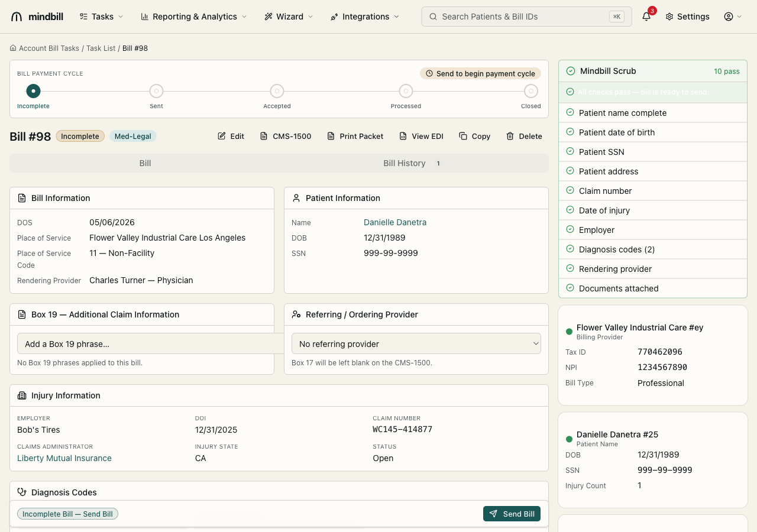
Task: Open the Wizard menu
Action: (289, 17)
